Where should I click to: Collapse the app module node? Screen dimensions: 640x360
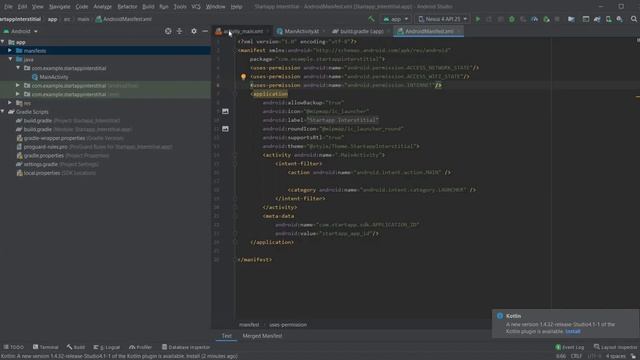tap(3, 42)
